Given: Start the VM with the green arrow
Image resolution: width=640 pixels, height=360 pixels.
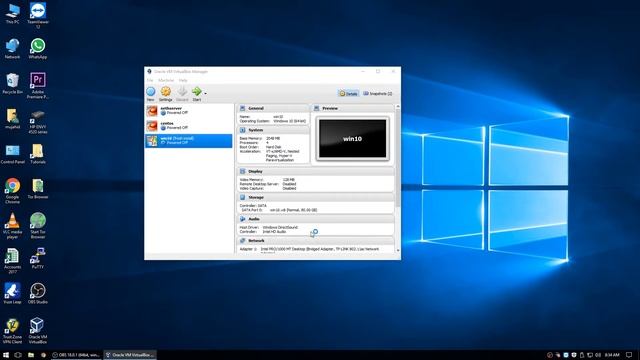Looking at the screenshot, I should (x=197, y=93).
